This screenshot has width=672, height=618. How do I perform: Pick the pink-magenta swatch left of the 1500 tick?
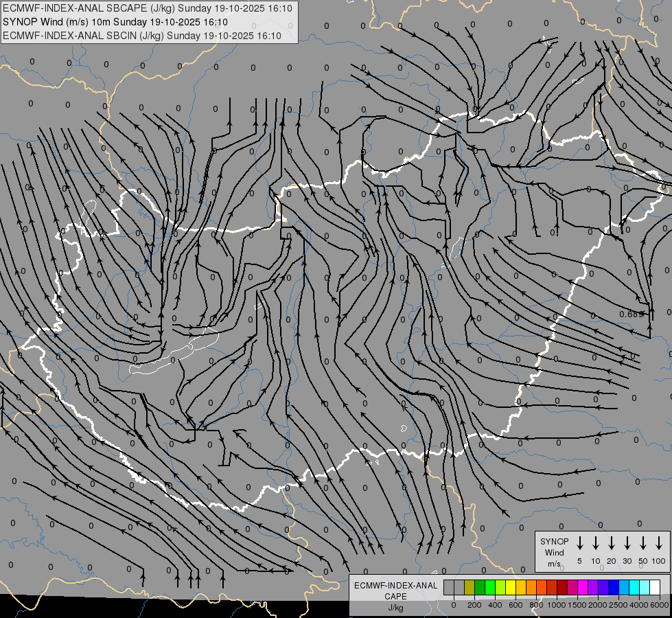click(572, 587)
